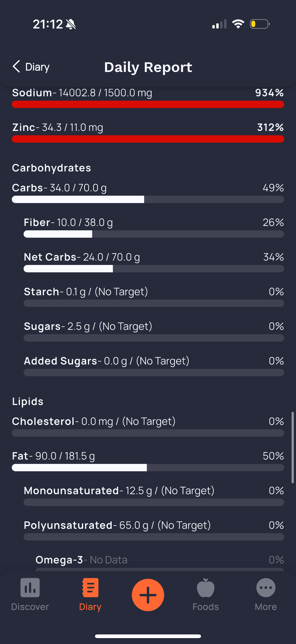Open the Net Carbs entry
296x644 pixels.
point(154,262)
